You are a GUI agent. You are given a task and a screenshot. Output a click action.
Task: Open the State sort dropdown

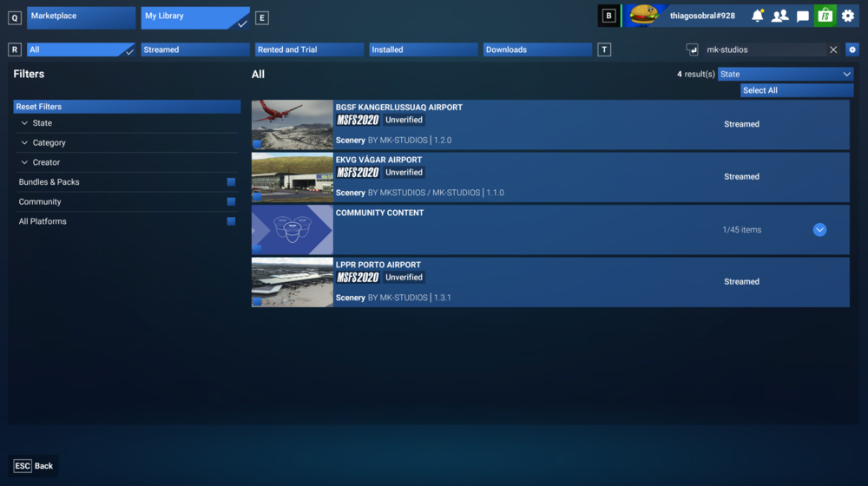point(786,74)
